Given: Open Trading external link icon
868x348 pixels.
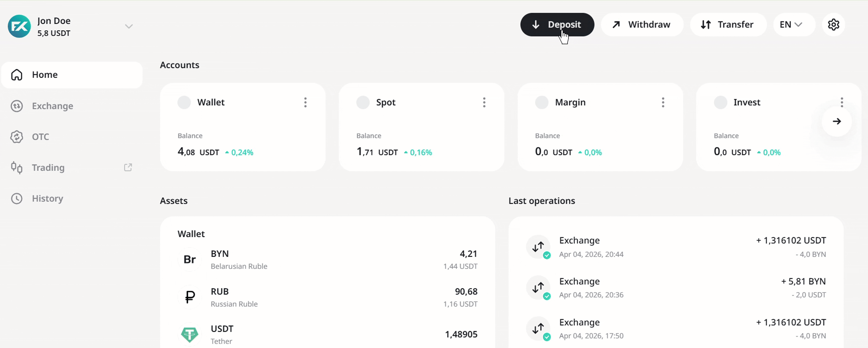Looking at the screenshot, I should [x=128, y=167].
